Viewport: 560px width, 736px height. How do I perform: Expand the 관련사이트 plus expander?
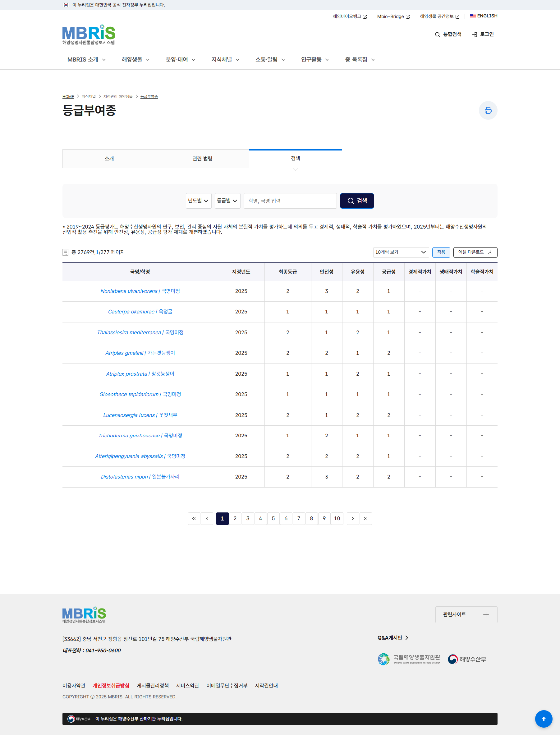pyautogui.click(x=466, y=614)
